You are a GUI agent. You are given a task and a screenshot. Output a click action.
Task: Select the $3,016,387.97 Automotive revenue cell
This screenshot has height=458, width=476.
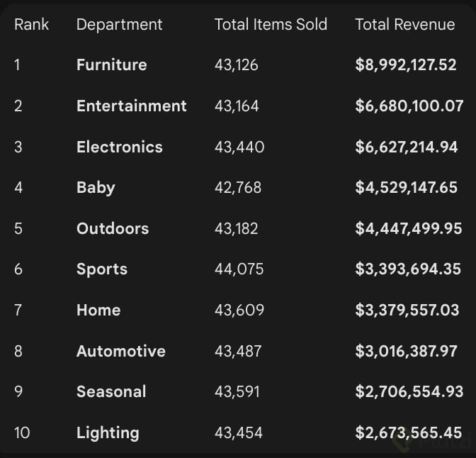click(x=406, y=352)
